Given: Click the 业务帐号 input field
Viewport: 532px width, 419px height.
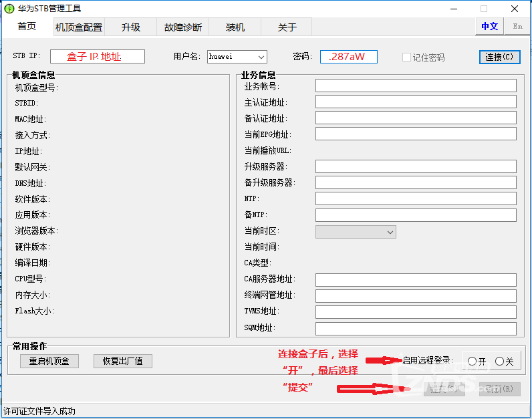Looking at the screenshot, I should point(416,86).
